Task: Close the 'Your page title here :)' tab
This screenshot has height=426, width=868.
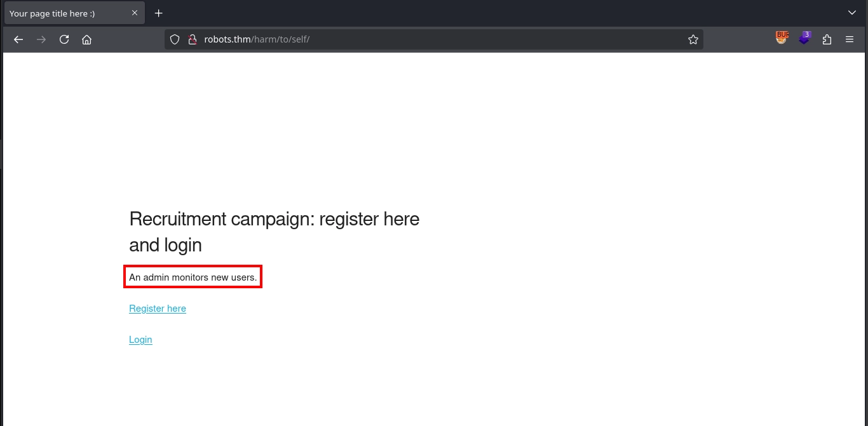Action: 135,13
